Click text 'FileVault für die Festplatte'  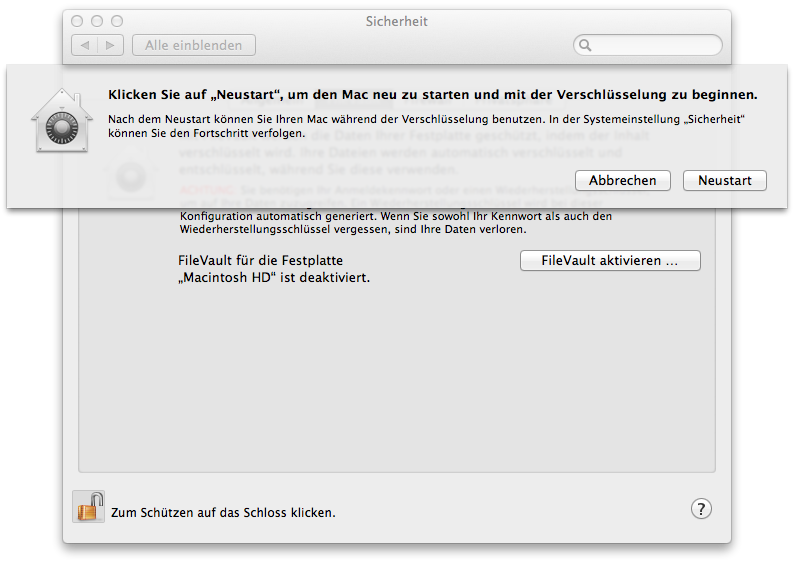point(260,260)
